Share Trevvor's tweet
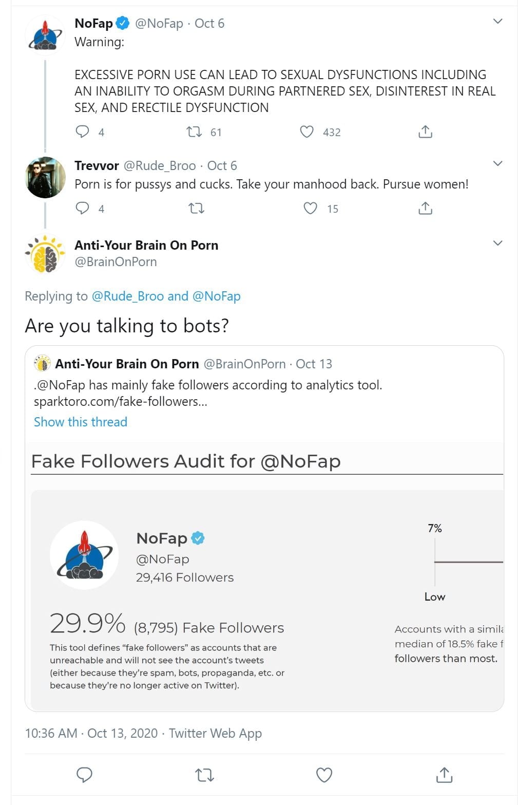Screen dimensions: 532x805 click(x=425, y=208)
